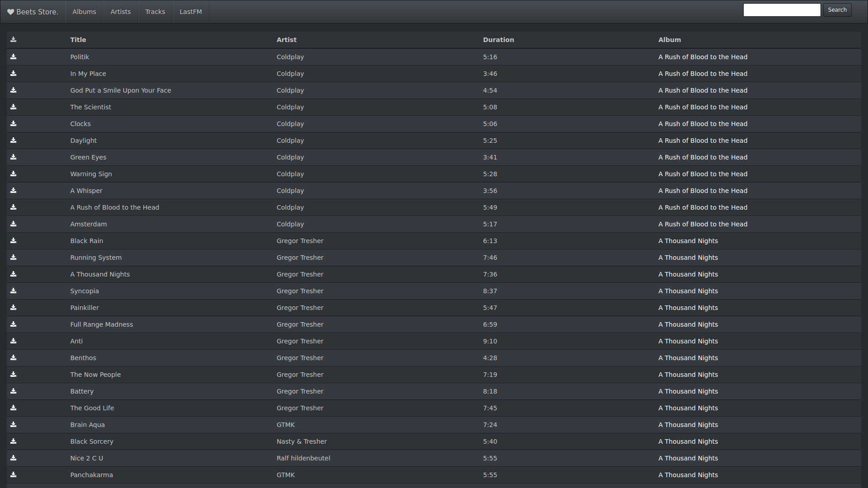Download the Green Eyes track
The width and height of the screenshot is (868, 488).
point(14,157)
